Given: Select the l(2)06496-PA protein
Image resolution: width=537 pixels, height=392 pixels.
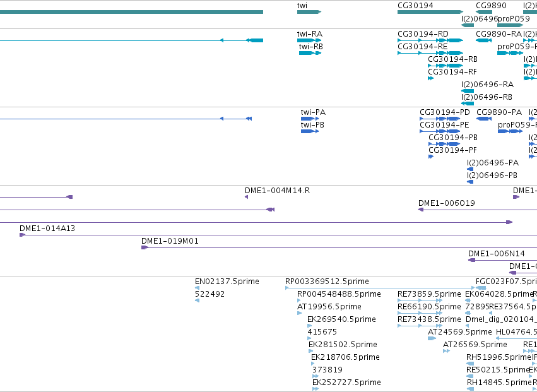Looking at the screenshot, I should pyautogui.click(x=470, y=170).
